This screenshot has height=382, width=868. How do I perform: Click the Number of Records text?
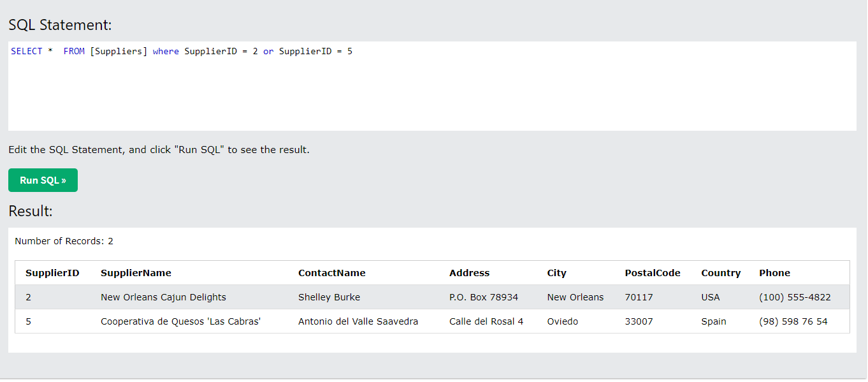point(64,241)
